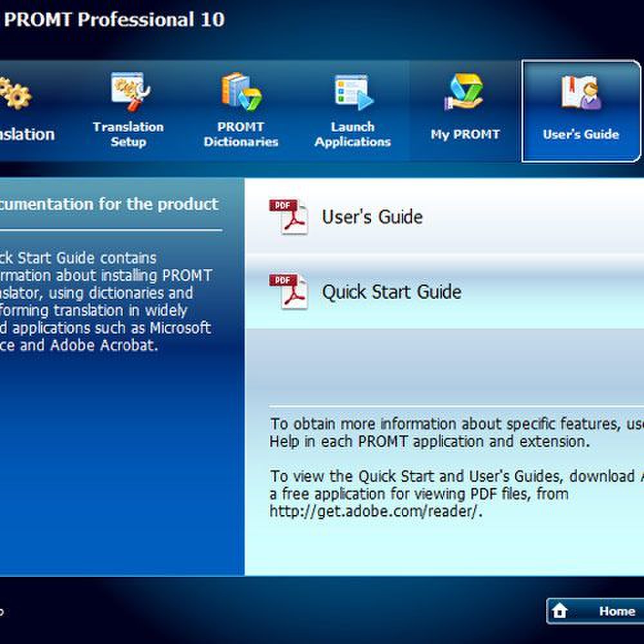Select the My PROMT tab
Screen dimensions: 644x644
(465, 111)
